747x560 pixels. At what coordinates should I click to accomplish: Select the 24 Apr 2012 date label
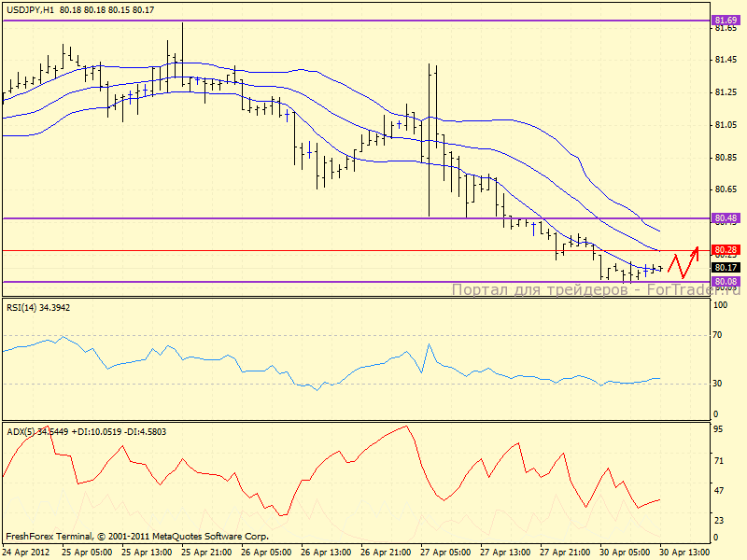[24, 552]
